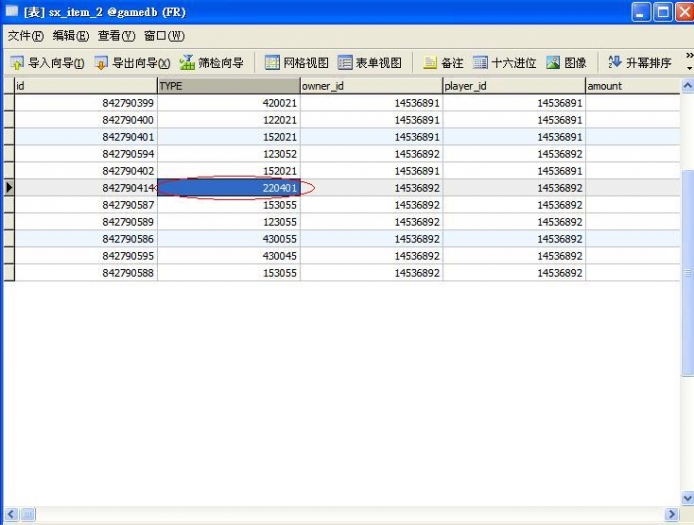
Task: Select TYPE cell 123055
Action: (229, 222)
